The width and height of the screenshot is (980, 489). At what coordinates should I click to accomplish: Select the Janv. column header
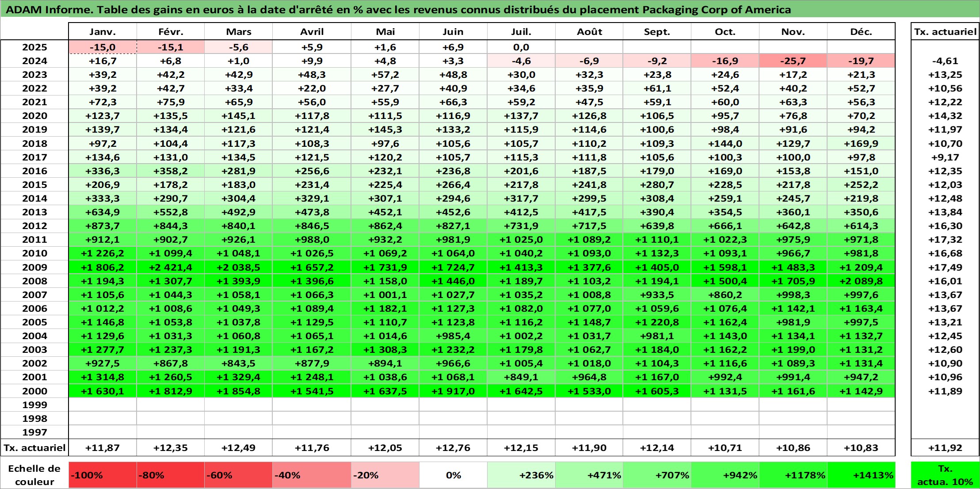(x=103, y=31)
